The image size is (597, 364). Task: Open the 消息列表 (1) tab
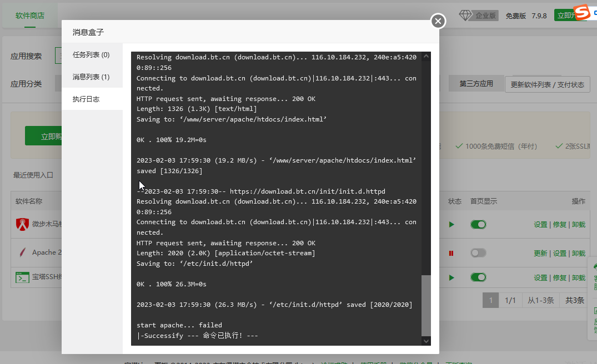pyautogui.click(x=92, y=77)
